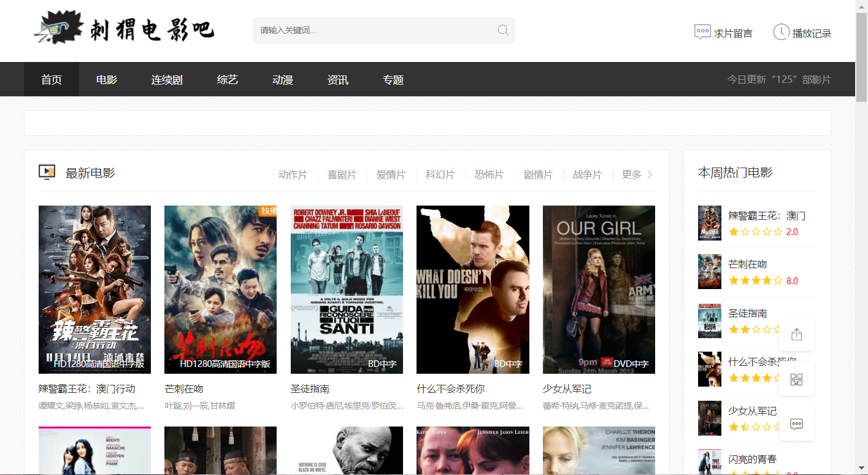Click the 什么不会杀死你 title under poster
868x475 pixels.
click(451, 389)
